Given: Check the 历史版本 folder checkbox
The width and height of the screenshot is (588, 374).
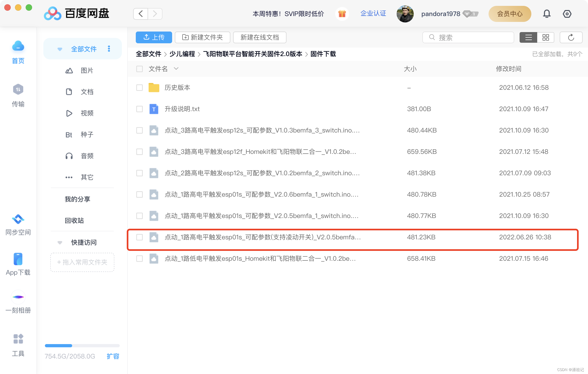Looking at the screenshot, I should pyautogui.click(x=140, y=88).
